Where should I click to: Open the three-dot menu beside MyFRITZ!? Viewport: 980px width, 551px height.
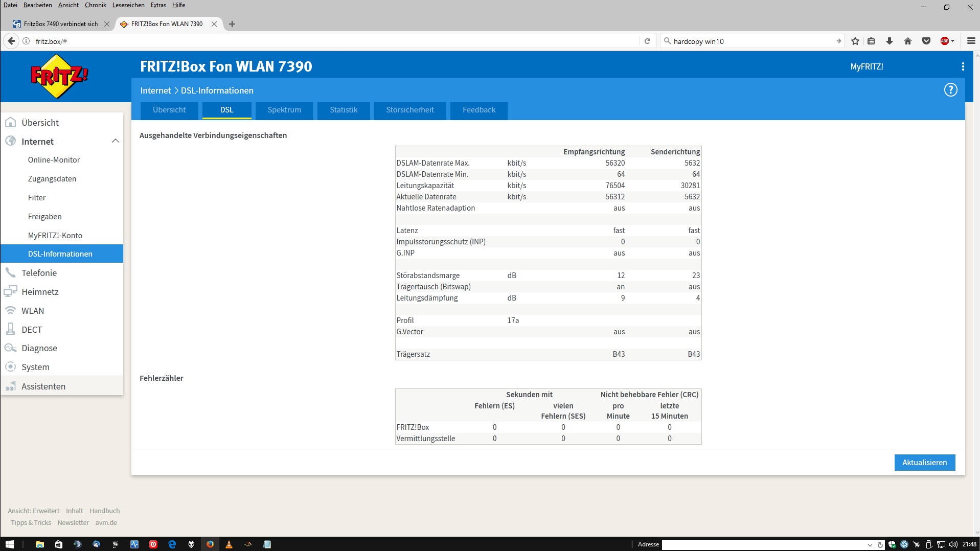pyautogui.click(x=963, y=66)
